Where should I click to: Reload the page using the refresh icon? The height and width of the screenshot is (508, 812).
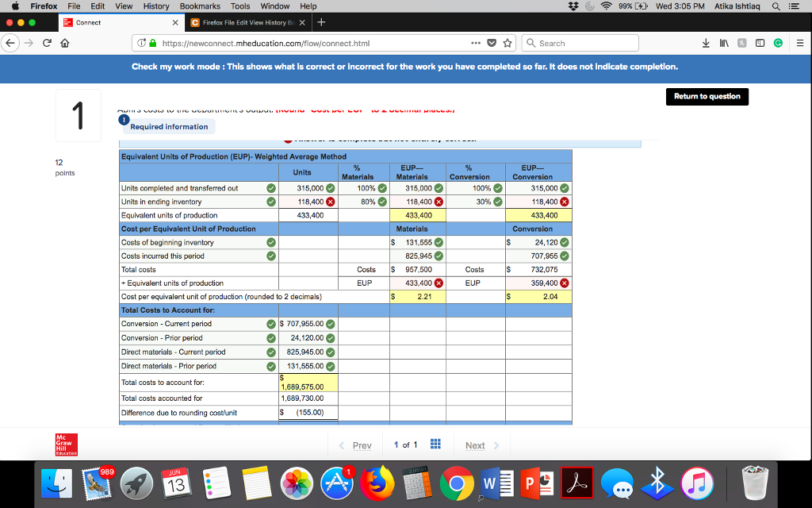click(47, 42)
